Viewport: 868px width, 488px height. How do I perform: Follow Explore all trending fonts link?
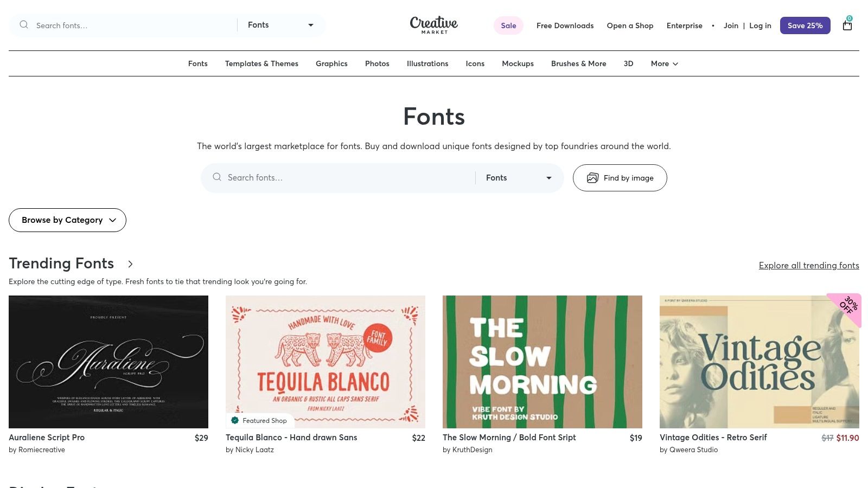[x=808, y=265]
